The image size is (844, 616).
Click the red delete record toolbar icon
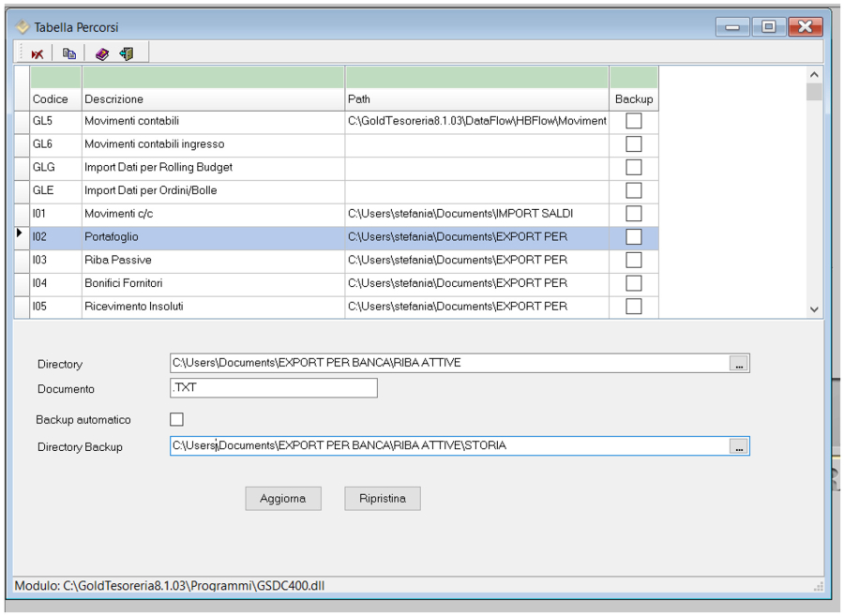(37, 54)
